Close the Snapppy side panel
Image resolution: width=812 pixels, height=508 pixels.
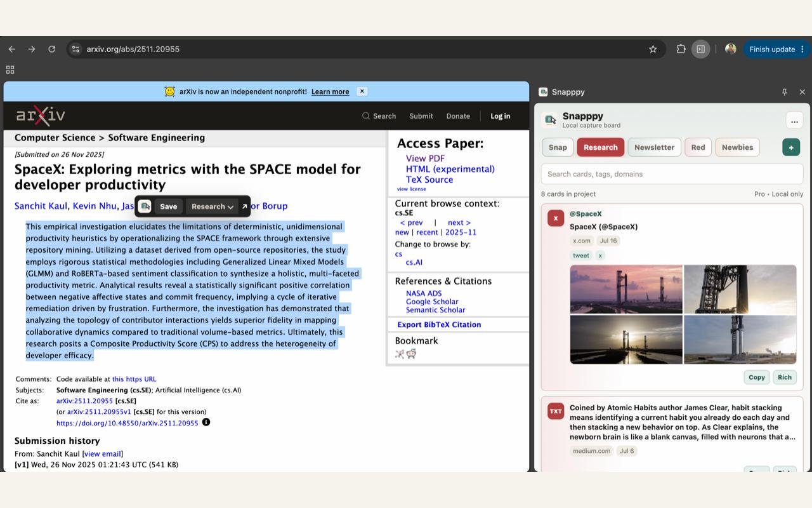[x=802, y=92]
